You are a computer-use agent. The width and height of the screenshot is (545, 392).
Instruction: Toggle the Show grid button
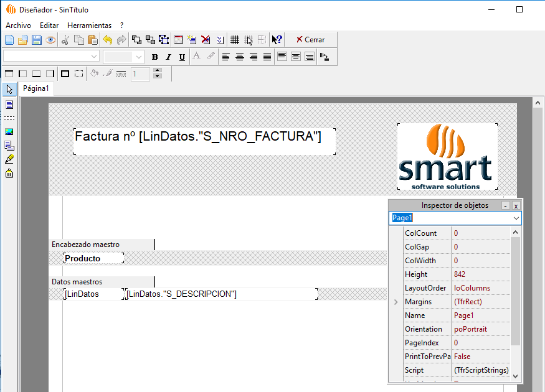235,40
